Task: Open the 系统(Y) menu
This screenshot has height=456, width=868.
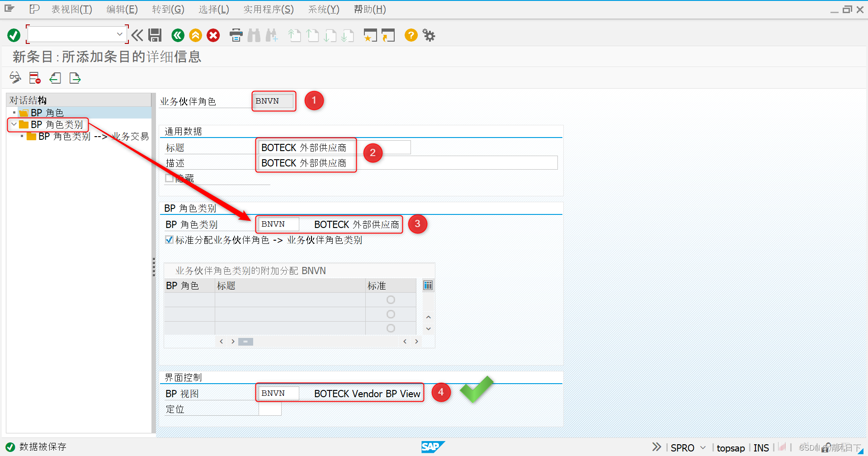Action: click(324, 9)
